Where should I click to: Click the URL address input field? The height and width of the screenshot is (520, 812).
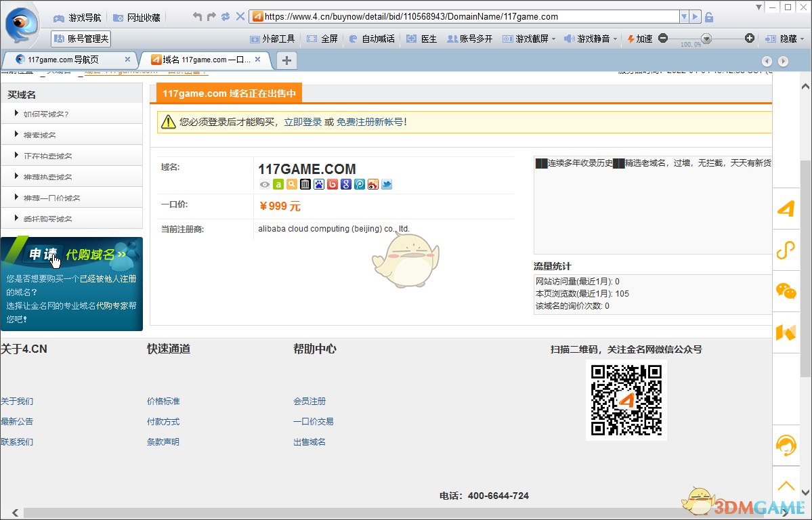pyautogui.click(x=467, y=17)
